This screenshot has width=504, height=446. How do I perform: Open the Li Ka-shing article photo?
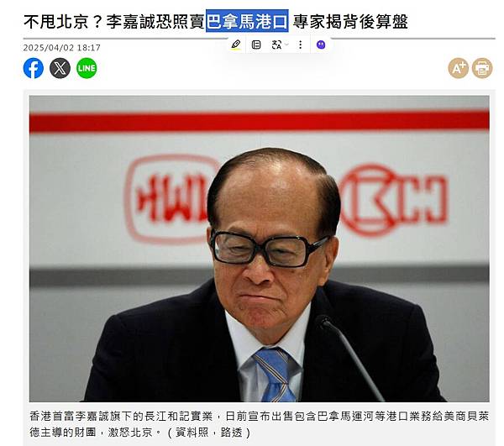click(259, 249)
